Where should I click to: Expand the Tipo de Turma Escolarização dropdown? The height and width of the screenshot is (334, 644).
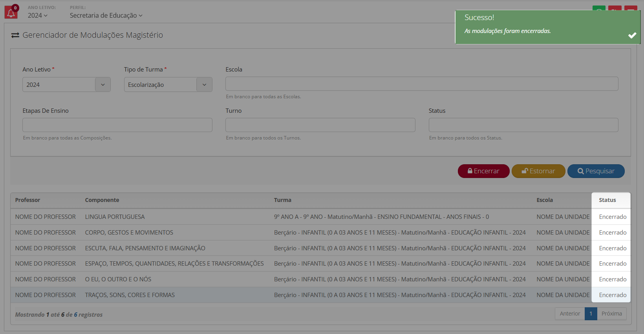point(168,84)
